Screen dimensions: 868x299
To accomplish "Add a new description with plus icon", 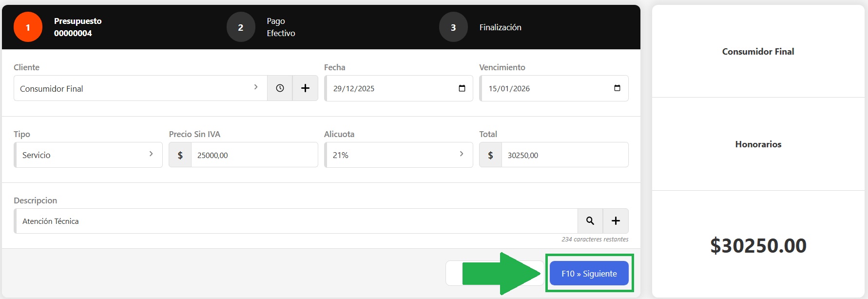I will point(616,221).
